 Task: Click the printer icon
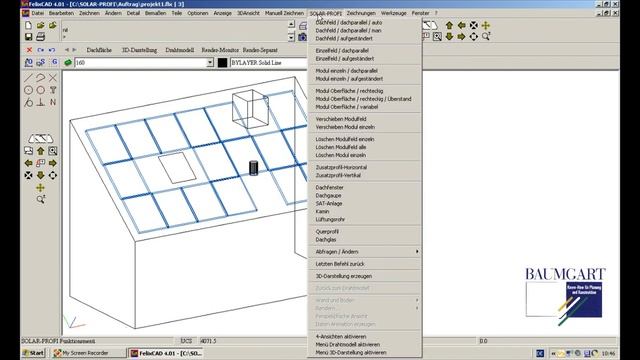[40, 37]
